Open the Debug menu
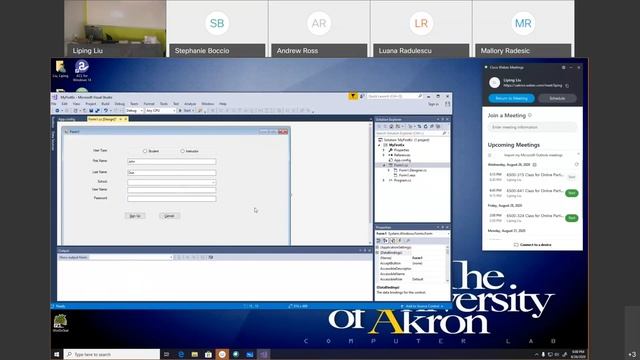 [120, 104]
